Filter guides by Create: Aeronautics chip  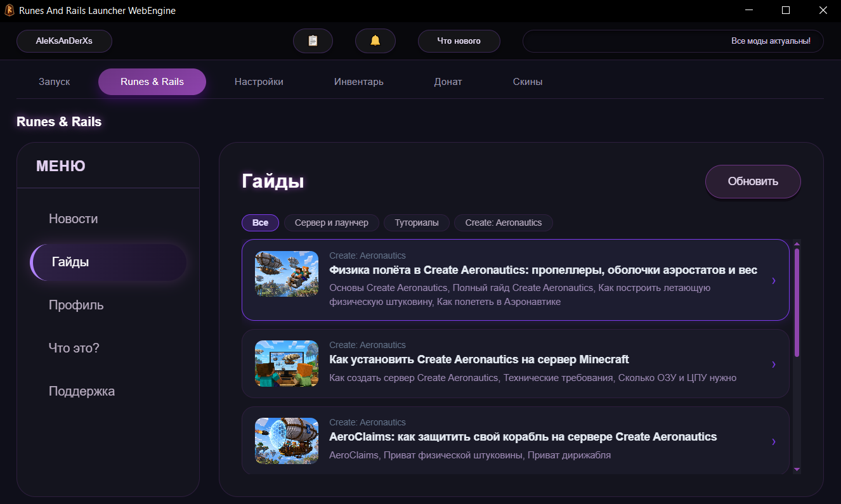point(504,223)
